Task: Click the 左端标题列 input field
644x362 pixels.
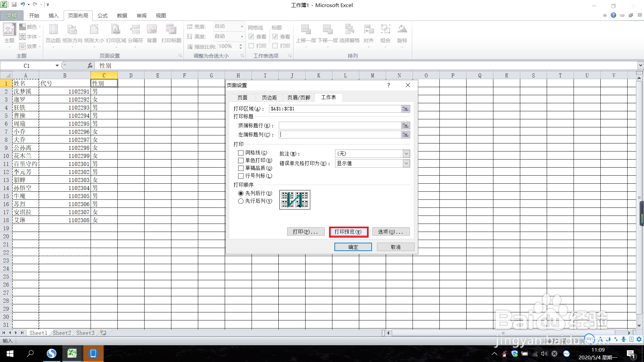Action: coord(339,135)
